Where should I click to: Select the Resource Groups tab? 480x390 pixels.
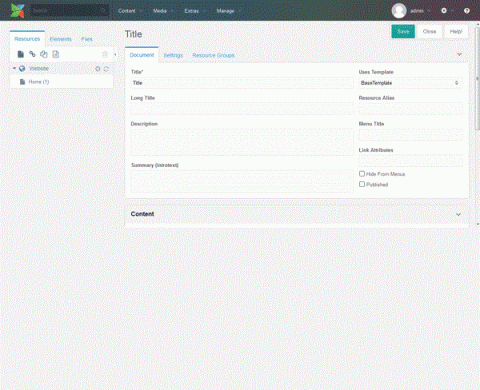[213, 55]
